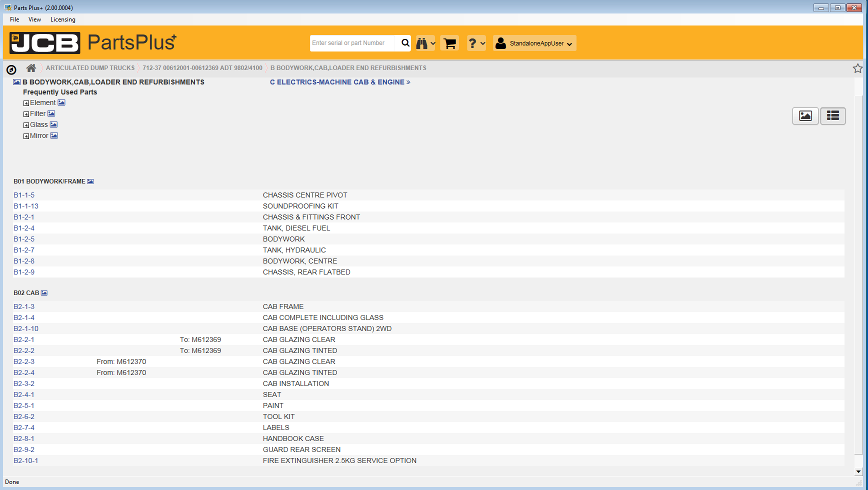The image size is (868, 490).
Task: Open the View menu
Action: tap(34, 19)
